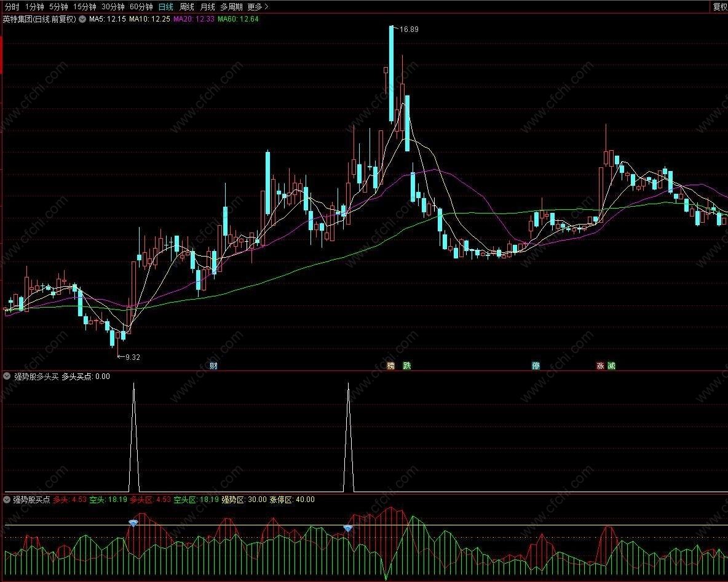Click the 英特集团(日线.前复权) chart title
This screenshot has width=728, height=582.
tap(39, 19)
